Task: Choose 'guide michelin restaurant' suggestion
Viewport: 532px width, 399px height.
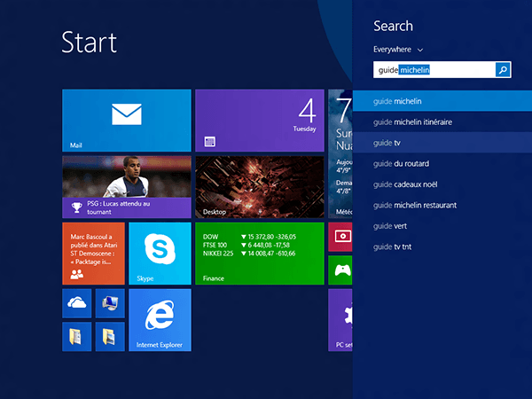Action: pyautogui.click(x=442, y=205)
